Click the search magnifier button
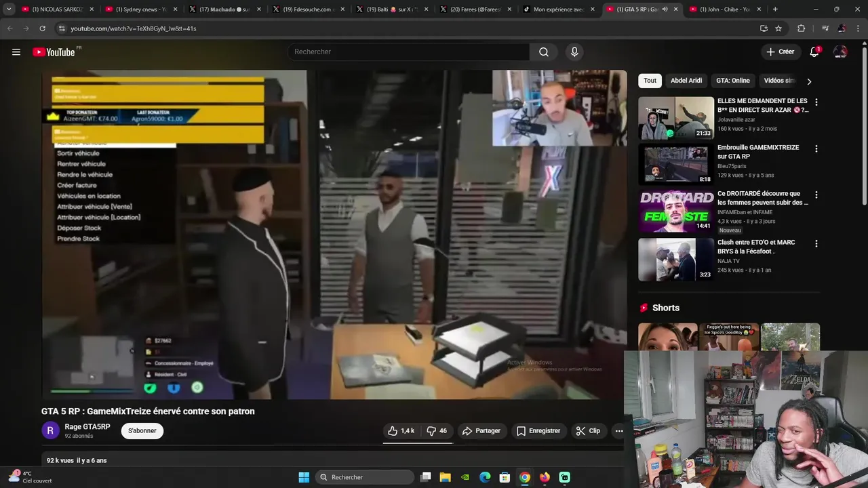868x488 pixels. (x=544, y=52)
